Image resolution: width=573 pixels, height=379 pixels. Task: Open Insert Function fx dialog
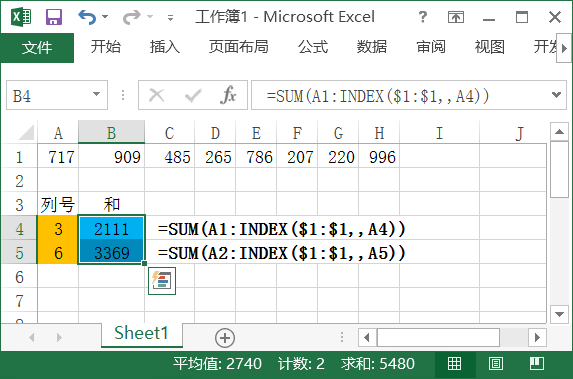click(x=228, y=95)
